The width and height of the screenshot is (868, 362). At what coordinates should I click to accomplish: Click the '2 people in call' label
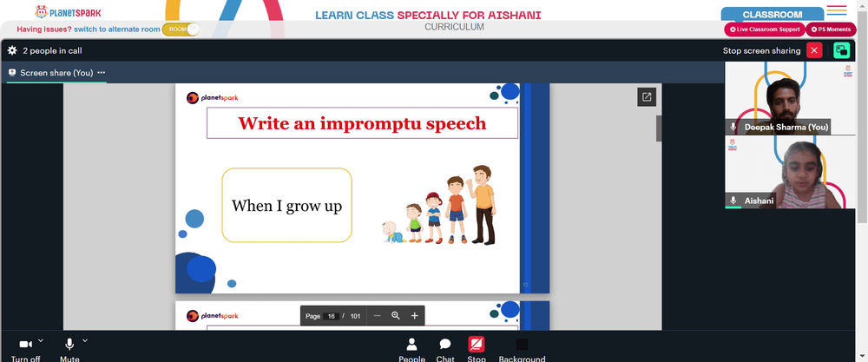point(52,50)
